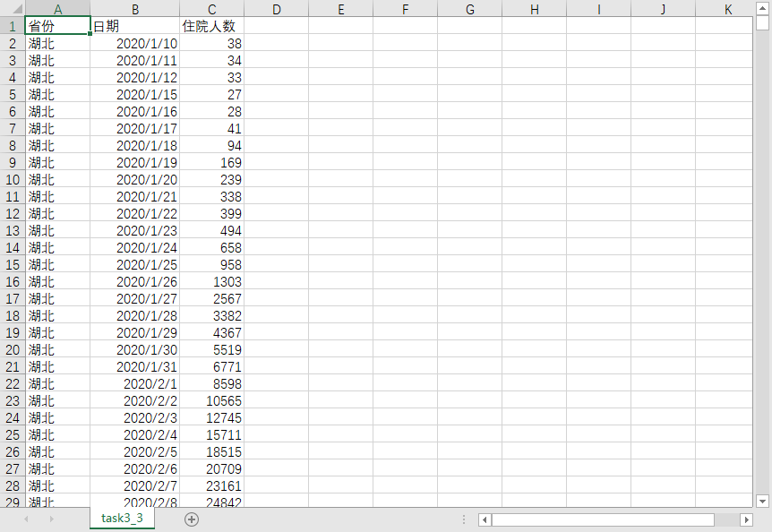This screenshot has height=532, width=772.
Task: Select the 日期 header cell
Action: (x=135, y=26)
